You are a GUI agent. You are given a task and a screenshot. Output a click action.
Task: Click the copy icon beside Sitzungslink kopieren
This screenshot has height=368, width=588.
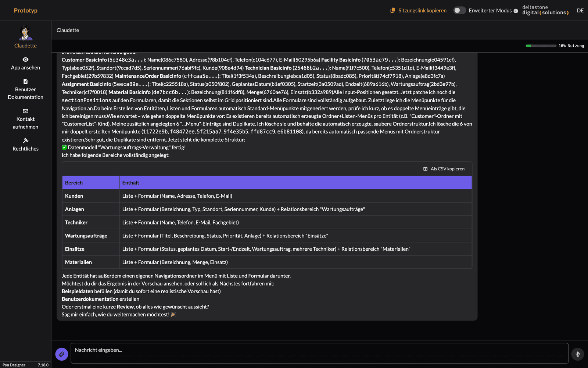point(393,10)
